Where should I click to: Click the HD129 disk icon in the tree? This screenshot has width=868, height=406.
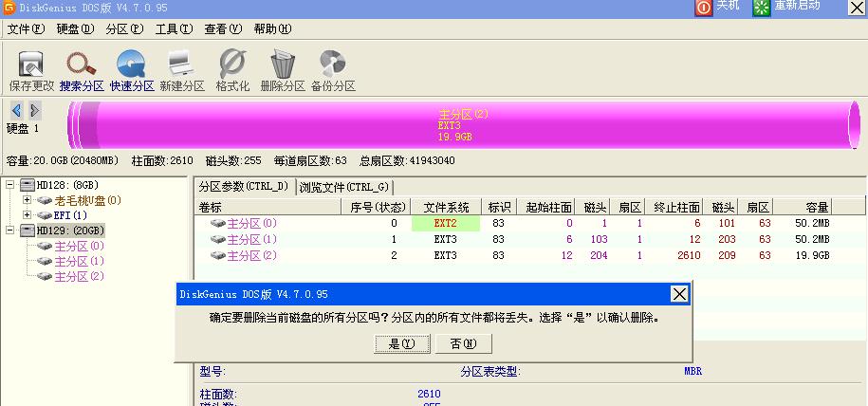[x=28, y=231]
